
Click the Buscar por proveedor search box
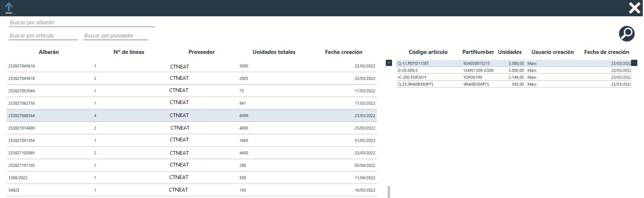[x=116, y=36]
